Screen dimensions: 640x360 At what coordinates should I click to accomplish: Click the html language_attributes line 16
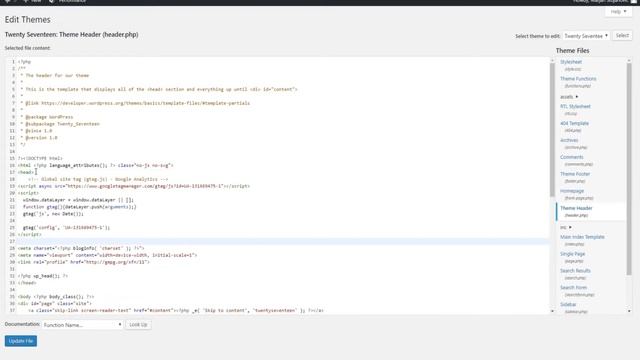(96, 165)
